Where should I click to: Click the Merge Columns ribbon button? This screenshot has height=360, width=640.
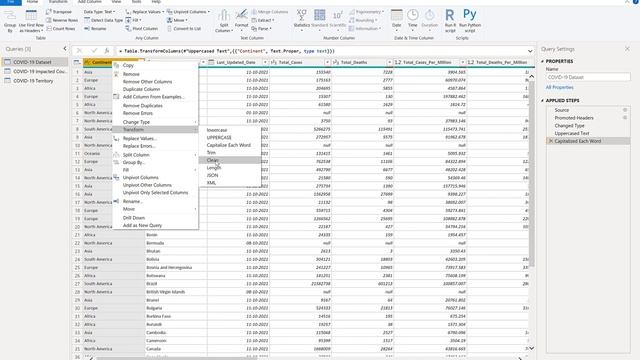coord(270,12)
